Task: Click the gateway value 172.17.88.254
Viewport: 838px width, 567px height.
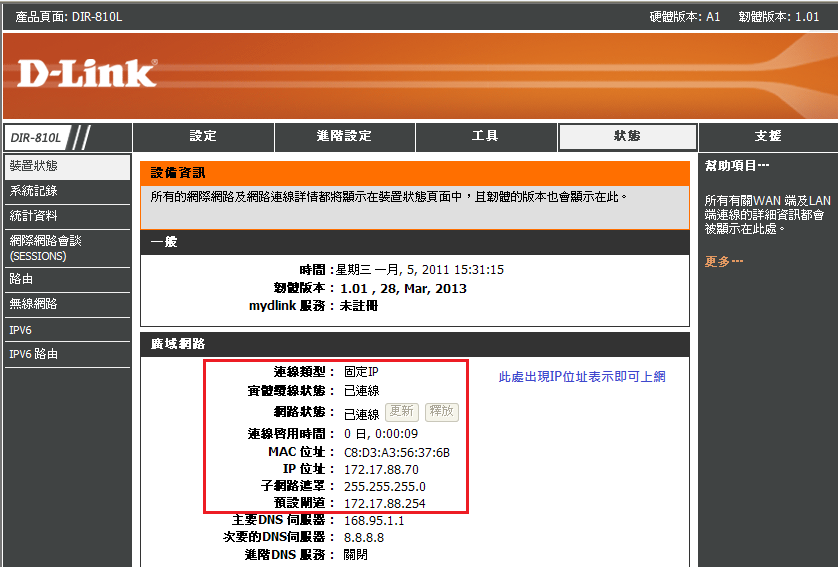Action: pos(385,504)
